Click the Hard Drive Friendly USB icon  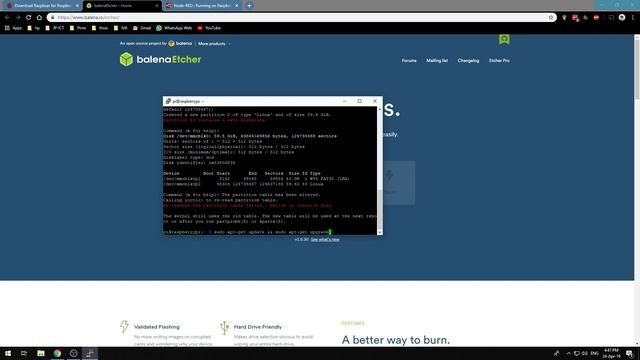coord(224,328)
